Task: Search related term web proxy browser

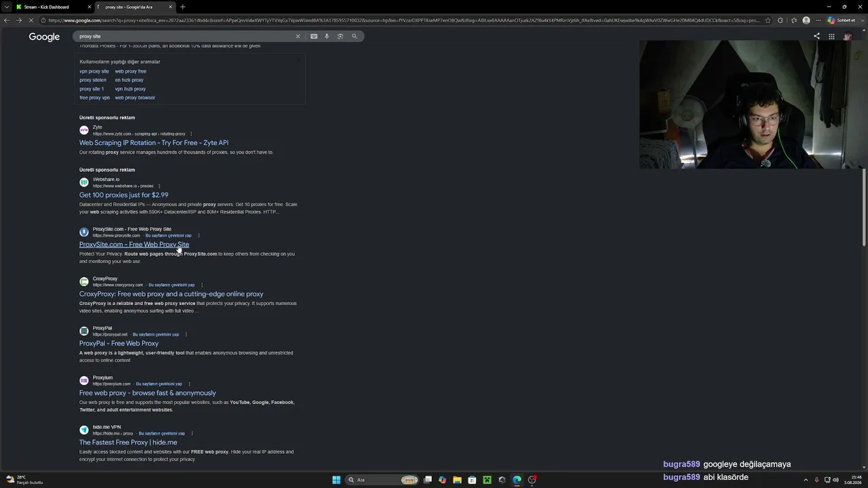Action: 135,98
